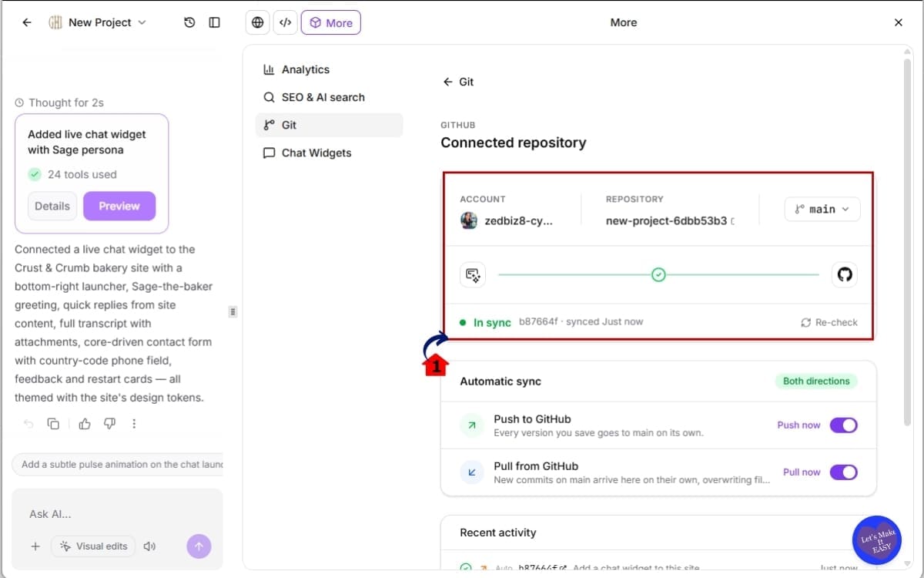Click the GitHub logo icon
924x578 pixels.
pos(845,274)
